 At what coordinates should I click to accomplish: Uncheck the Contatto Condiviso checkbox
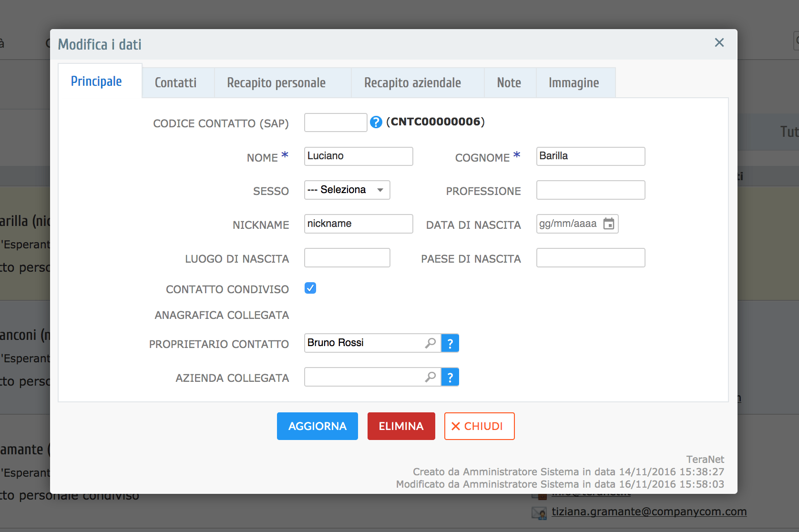click(x=310, y=288)
